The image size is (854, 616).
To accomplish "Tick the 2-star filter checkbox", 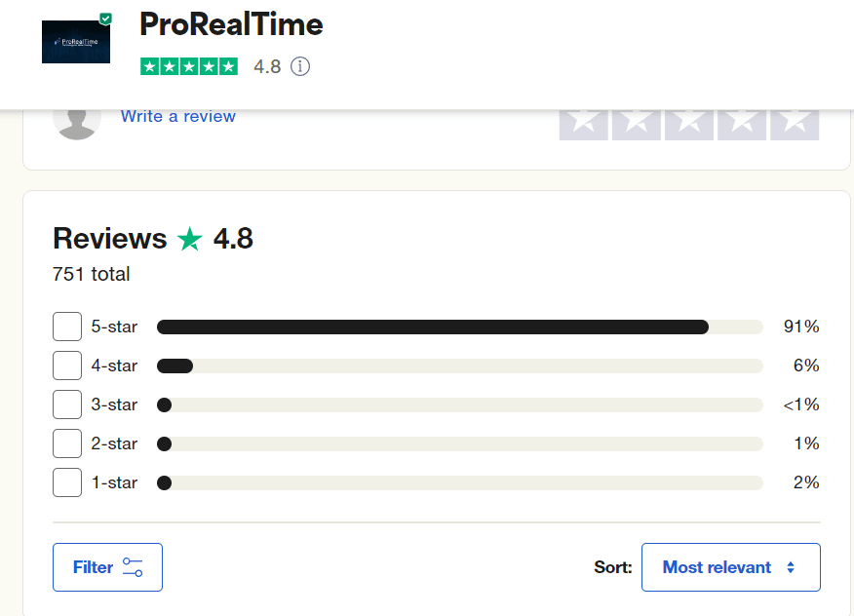I will click(67, 443).
